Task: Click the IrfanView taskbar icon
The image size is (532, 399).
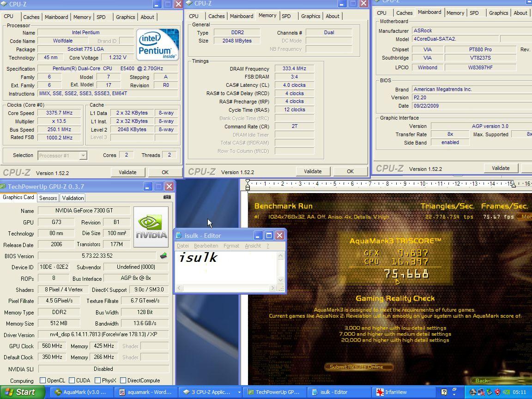Action: pyautogui.click(x=380, y=392)
